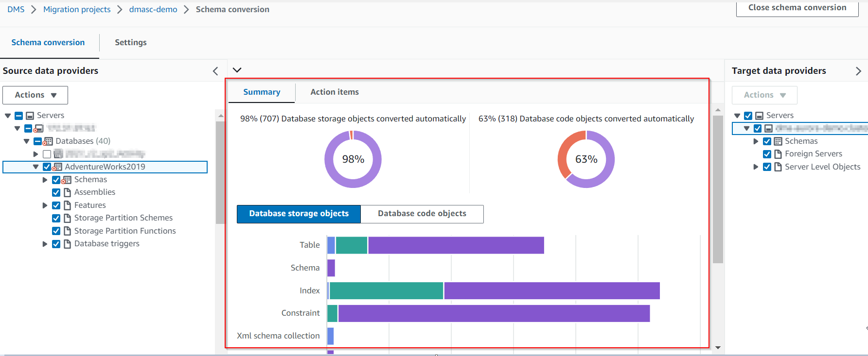Click the 98% storage objects donut chart
Image resolution: width=868 pixels, height=356 pixels.
click(x=353, y=159)
